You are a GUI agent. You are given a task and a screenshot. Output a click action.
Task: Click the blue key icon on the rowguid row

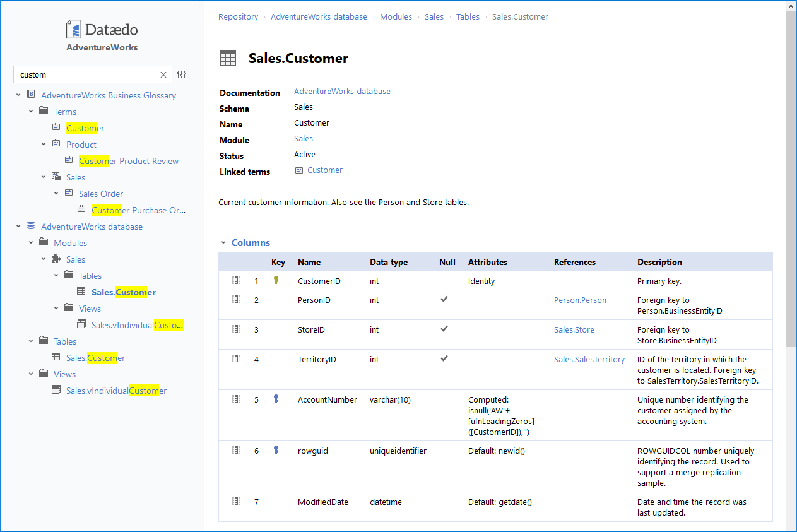(276, 450)
